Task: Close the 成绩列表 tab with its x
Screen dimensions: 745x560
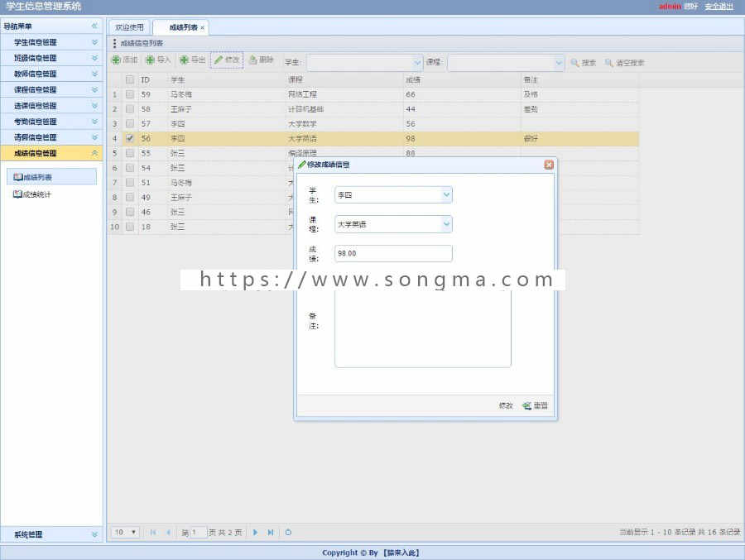Action: (x=203, y=28)
